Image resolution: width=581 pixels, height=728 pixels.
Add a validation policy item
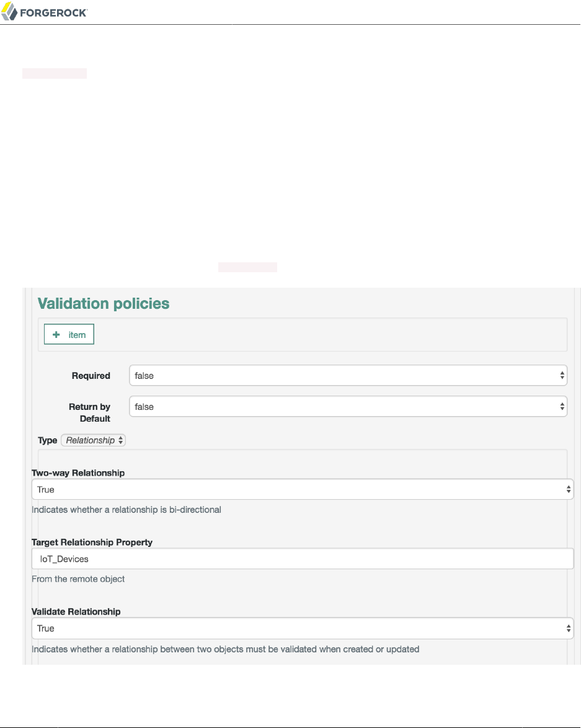pos(69,335)
